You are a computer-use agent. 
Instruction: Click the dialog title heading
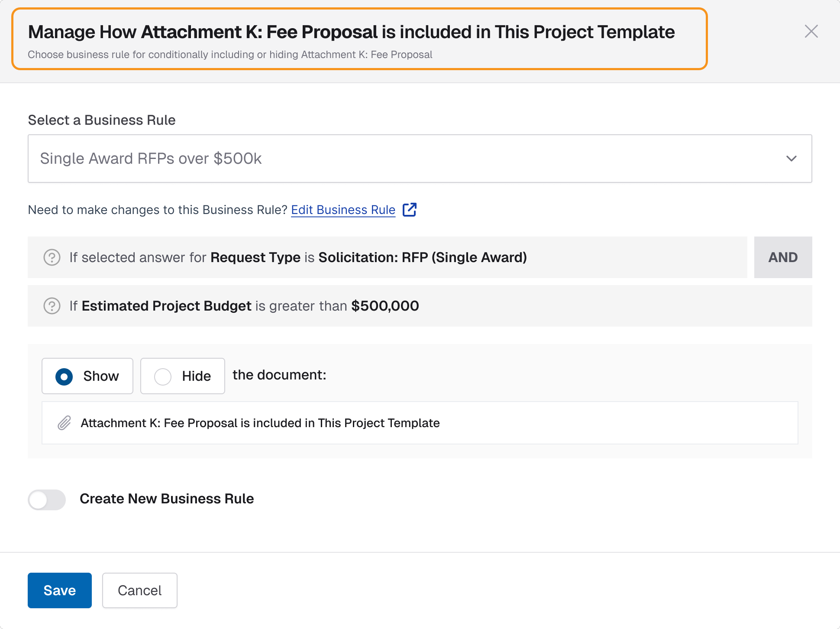coord(351,32)
